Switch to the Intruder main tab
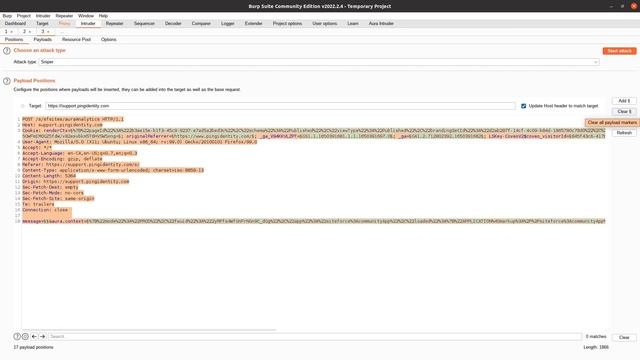The image size is (640, 360). pos(88,24)
